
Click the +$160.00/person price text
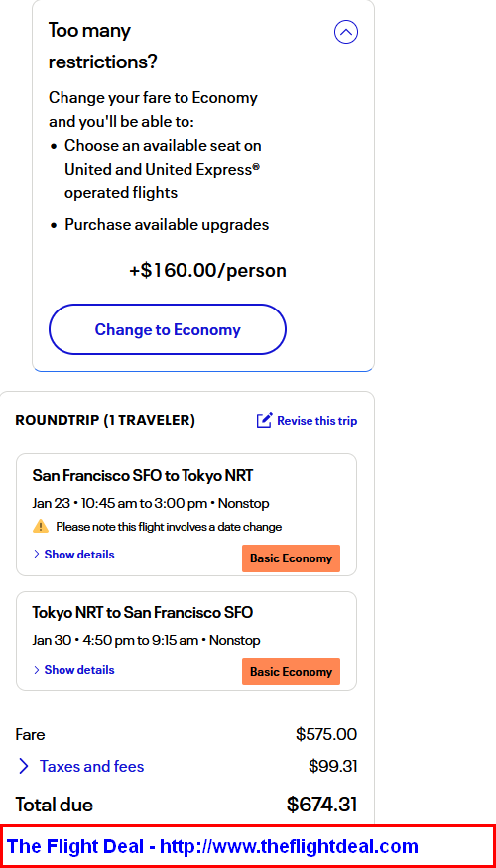click(207, 271)
